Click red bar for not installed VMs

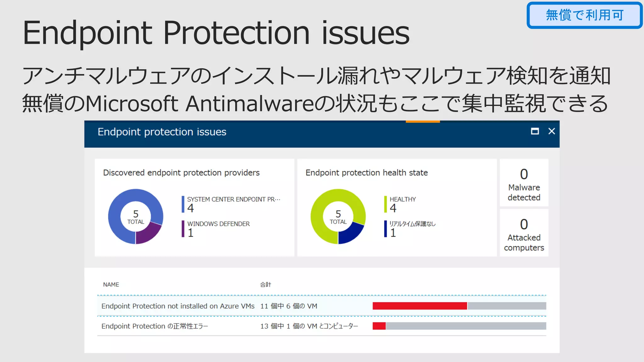tap(419, 306)
